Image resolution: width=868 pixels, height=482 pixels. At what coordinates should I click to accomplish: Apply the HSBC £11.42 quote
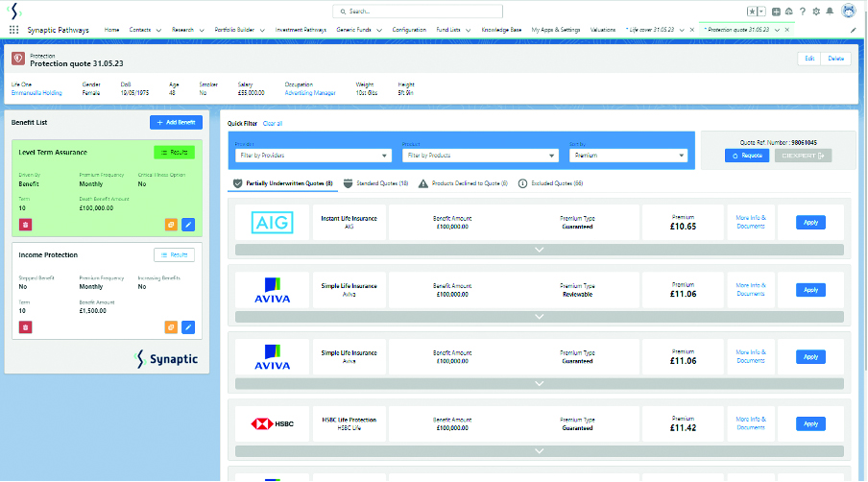(x=811, y=423)
